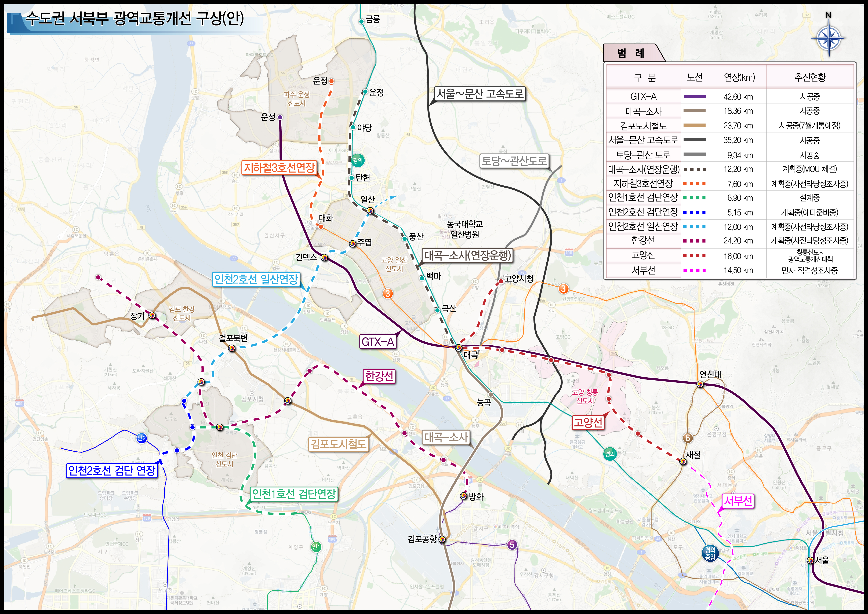Click the 지하철3호선연장 route label

[279, 167]
